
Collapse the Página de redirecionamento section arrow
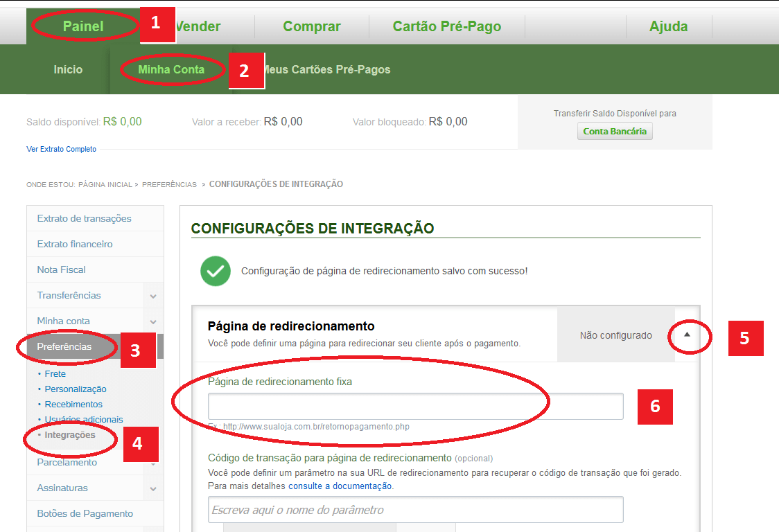[x=687, y=335]
